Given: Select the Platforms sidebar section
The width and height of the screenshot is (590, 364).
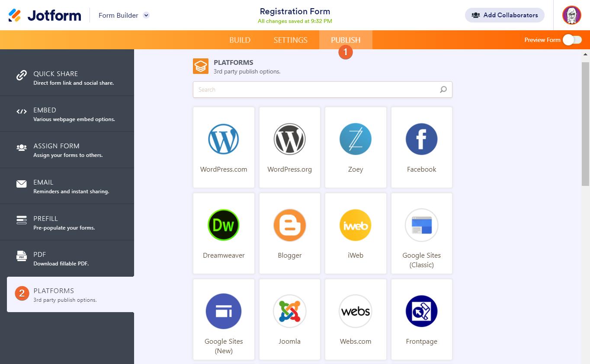Looking at the screenshot, I should pyautogui.click(x=71, y=294).
